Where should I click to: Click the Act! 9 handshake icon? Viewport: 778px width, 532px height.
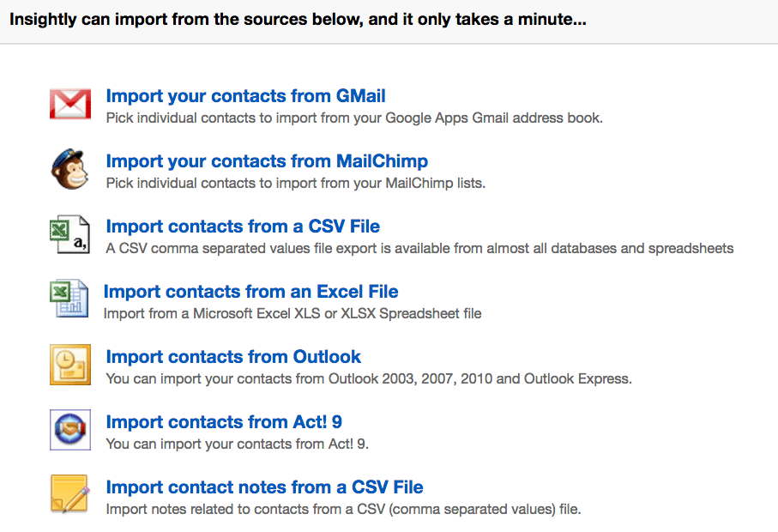[x=70, y=430]
